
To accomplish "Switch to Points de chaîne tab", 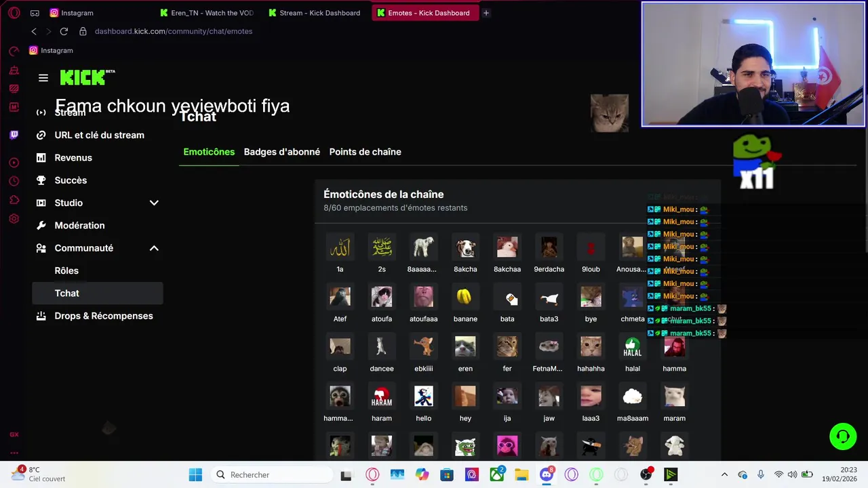I will 366,152.
